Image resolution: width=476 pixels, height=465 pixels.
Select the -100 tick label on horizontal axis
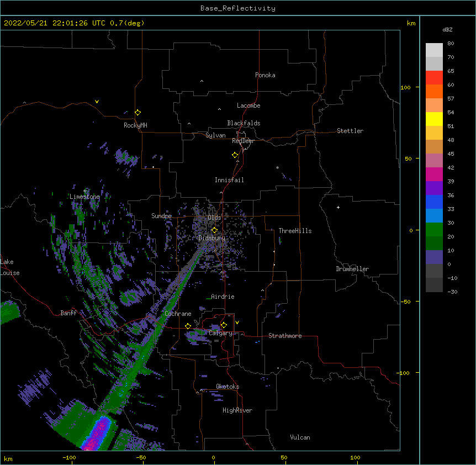[x=69, y=457]
